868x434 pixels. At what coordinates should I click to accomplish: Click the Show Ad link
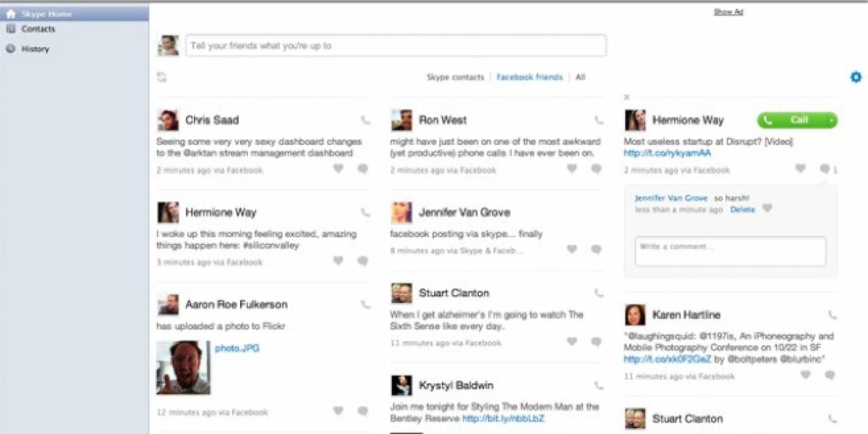728,12
